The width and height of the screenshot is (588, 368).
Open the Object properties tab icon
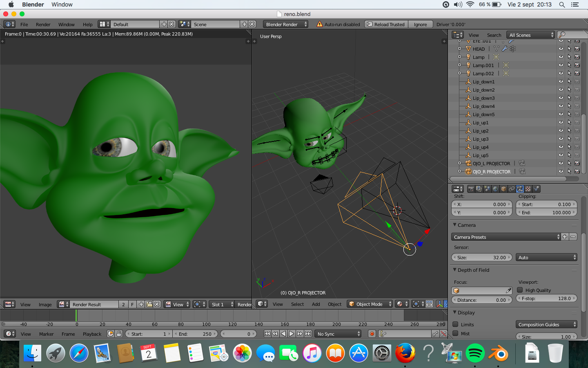click(503, 189)
